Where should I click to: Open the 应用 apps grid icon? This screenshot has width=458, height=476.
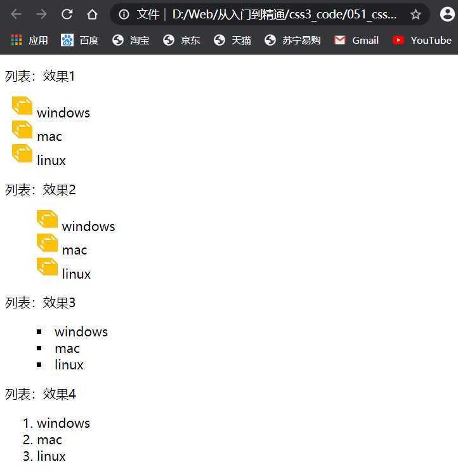16,40
